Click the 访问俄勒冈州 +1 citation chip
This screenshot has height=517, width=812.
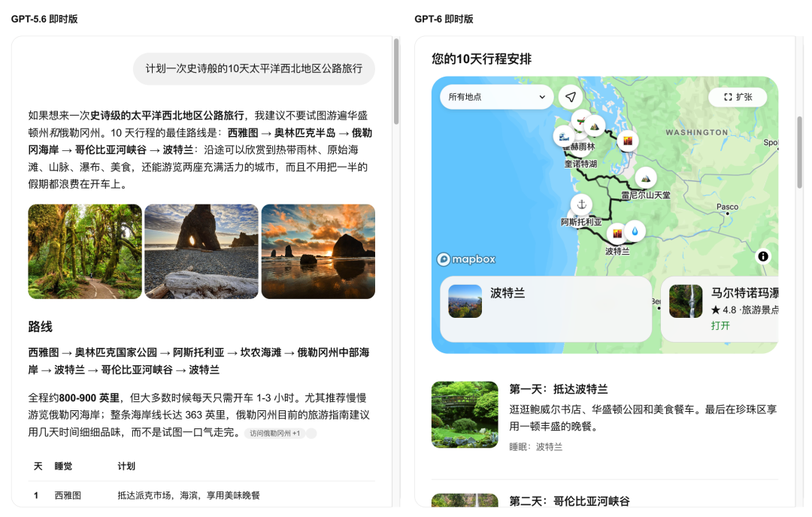pos(275,433)
